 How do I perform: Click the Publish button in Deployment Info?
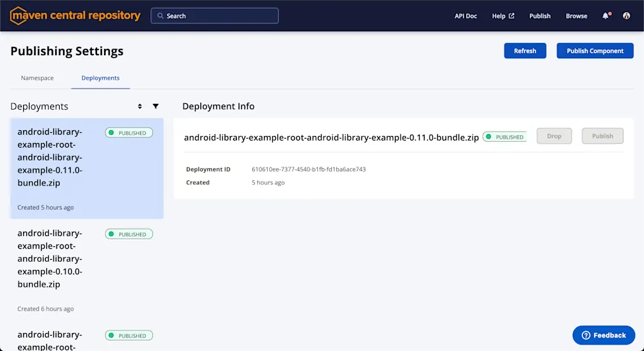click(x=602, y=136)
